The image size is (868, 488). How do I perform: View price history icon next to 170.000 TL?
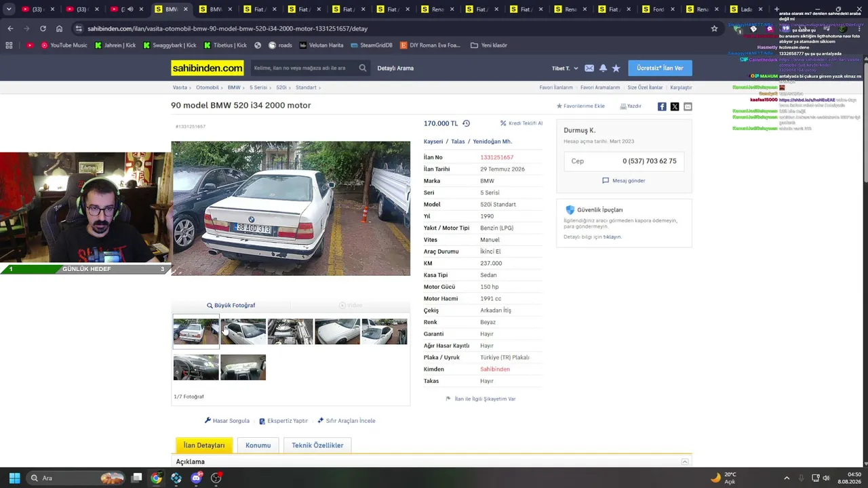[x=466, y=123]
